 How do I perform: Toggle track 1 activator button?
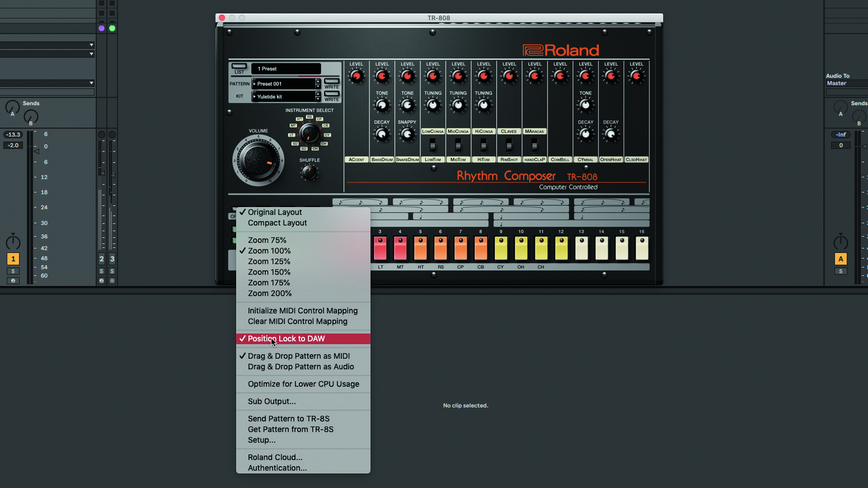pyautogui.click(x=13, y=259)
